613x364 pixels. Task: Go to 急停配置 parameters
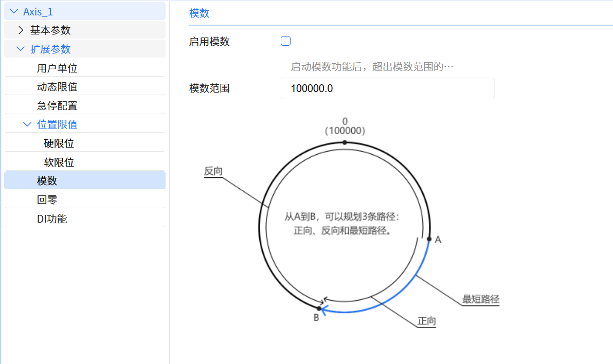57,106
